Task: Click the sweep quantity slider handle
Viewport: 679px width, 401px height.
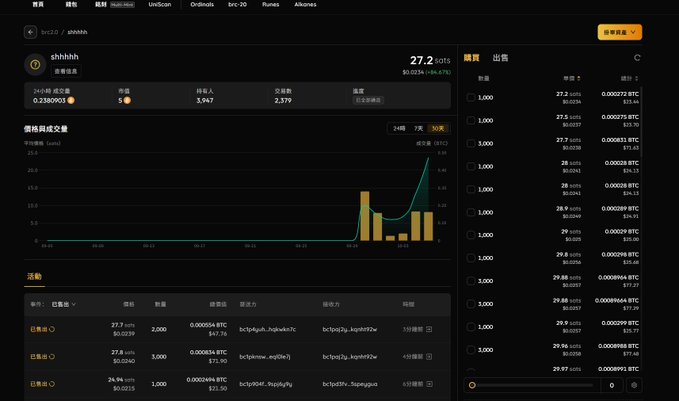Action: (x=472, y=385)
